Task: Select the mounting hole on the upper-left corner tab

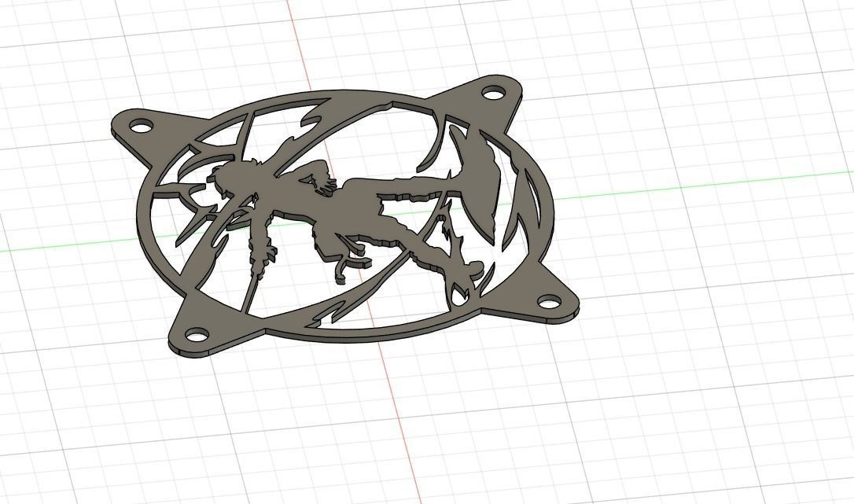Action: point(141,127)
